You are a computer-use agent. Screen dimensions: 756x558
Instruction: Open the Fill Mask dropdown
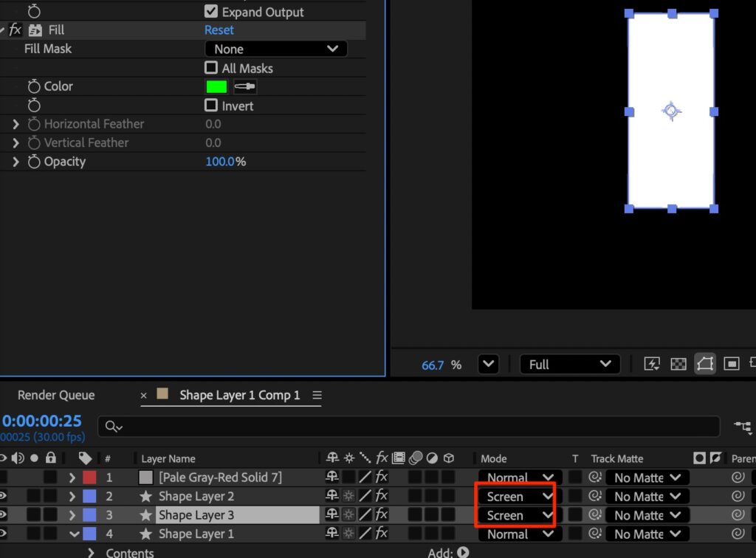(x=275, y=49)
